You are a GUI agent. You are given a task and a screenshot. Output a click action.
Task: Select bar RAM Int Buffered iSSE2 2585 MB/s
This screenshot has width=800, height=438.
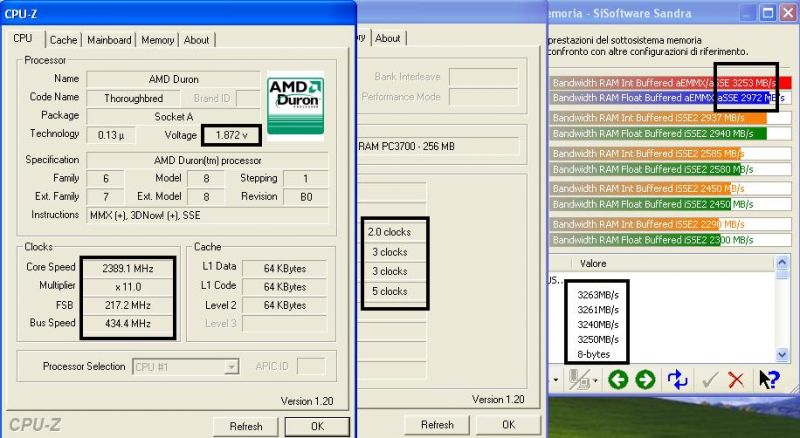pyautogui.click(x=670, y=153)
